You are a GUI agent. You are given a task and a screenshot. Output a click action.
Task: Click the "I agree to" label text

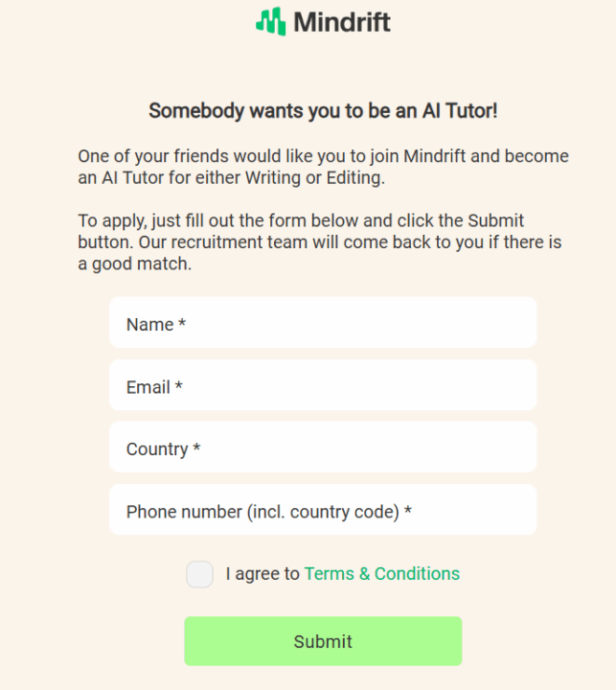[262, 574]
